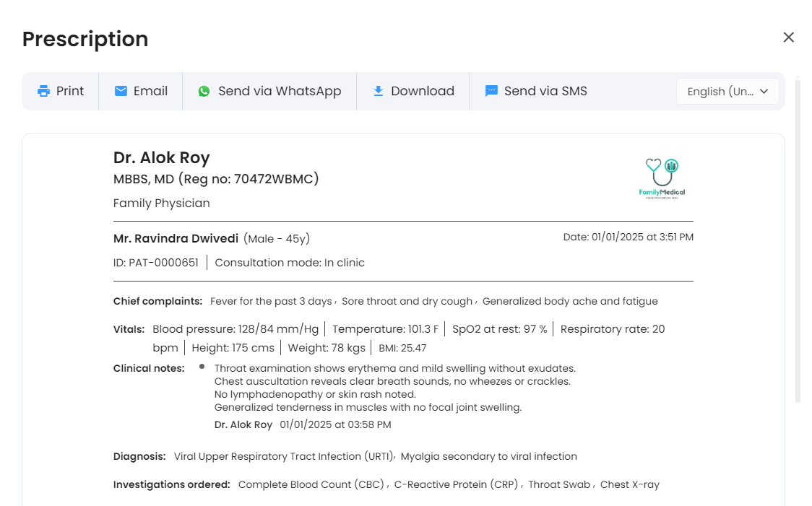
Task: Choose the Email text option
Action: 150,91
